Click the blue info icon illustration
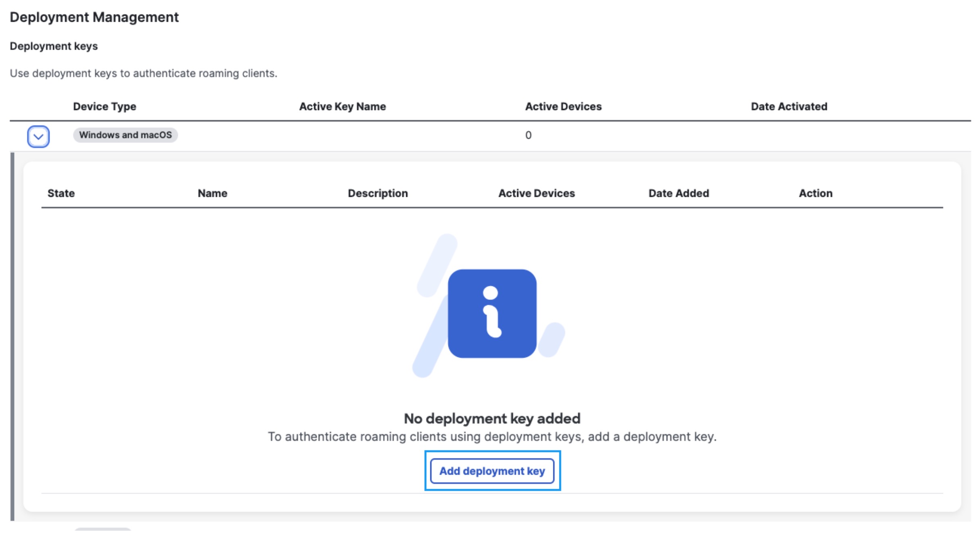This screenshot has height=546, width=980. (x=492, y=313)
